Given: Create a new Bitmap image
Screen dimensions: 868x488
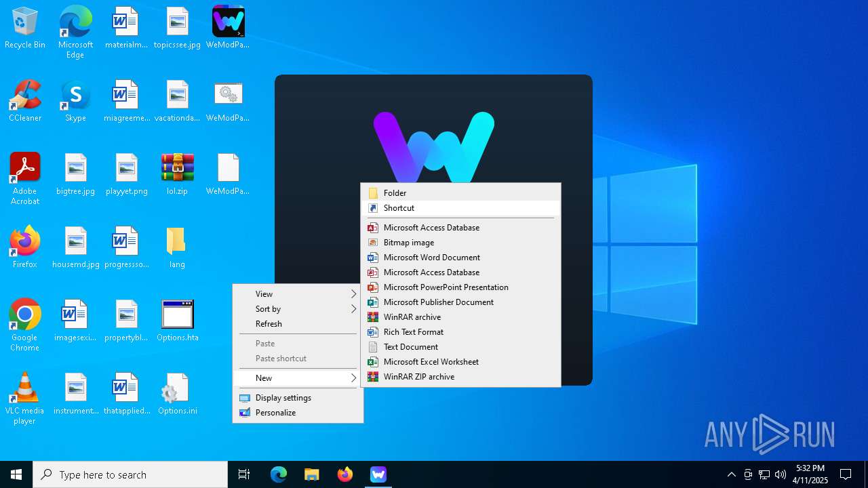Looking at the screenshot, I should coord(460,243).
